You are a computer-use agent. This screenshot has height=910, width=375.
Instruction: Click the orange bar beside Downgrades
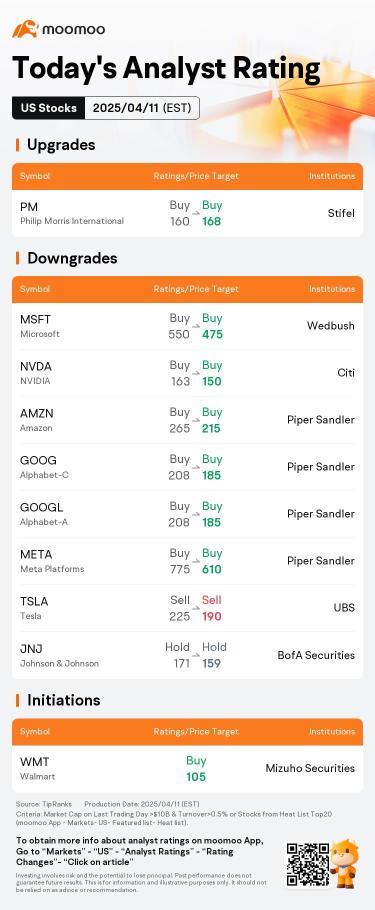tap(17, 258)
